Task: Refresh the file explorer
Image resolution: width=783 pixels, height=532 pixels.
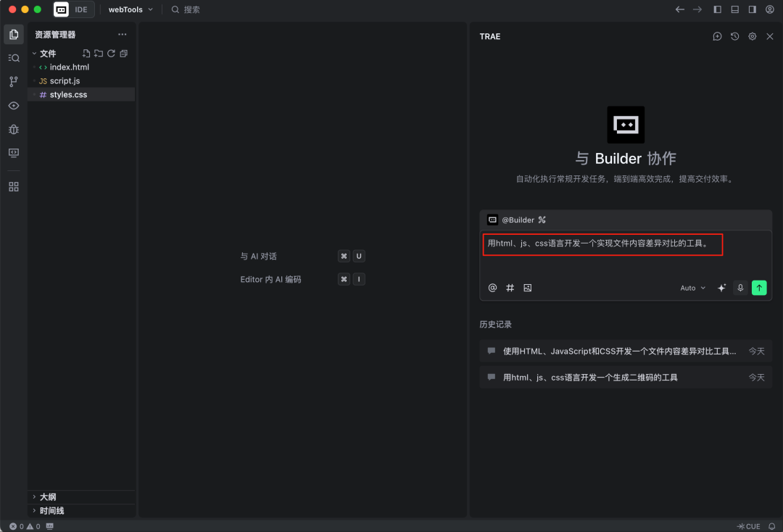Action: [111, 54]
